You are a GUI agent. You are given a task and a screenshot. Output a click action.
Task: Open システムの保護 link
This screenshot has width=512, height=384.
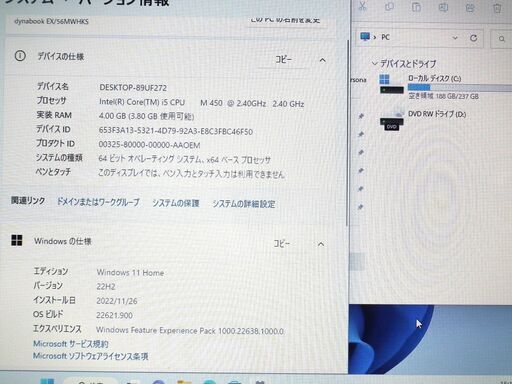[176, 203]
